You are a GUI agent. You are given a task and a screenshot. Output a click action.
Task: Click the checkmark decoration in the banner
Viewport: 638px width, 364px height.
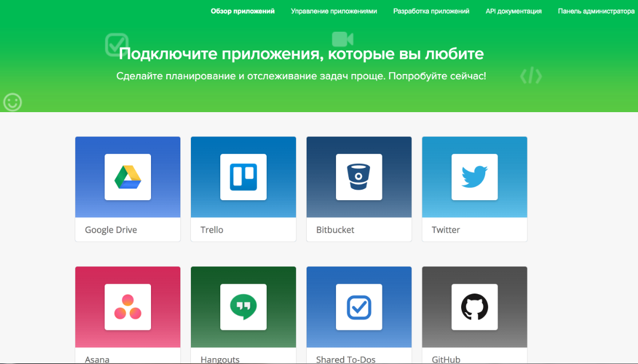coord(116,43)
